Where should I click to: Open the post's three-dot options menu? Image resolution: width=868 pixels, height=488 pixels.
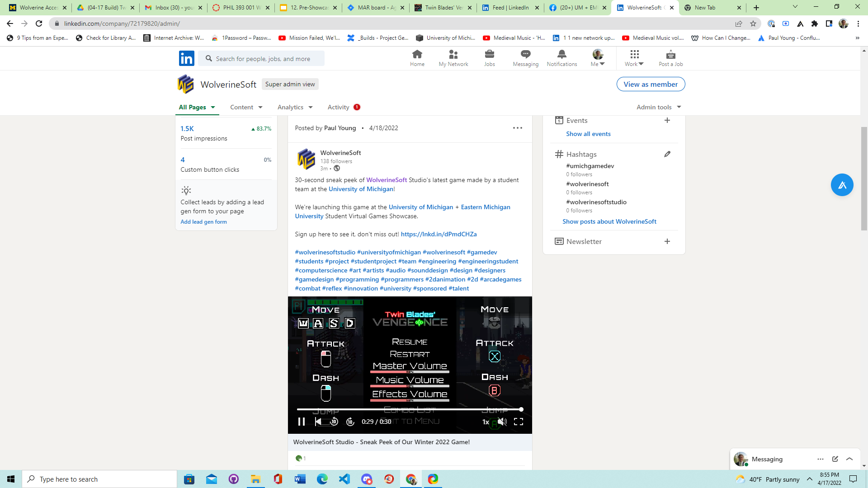[x=517, y=128]
